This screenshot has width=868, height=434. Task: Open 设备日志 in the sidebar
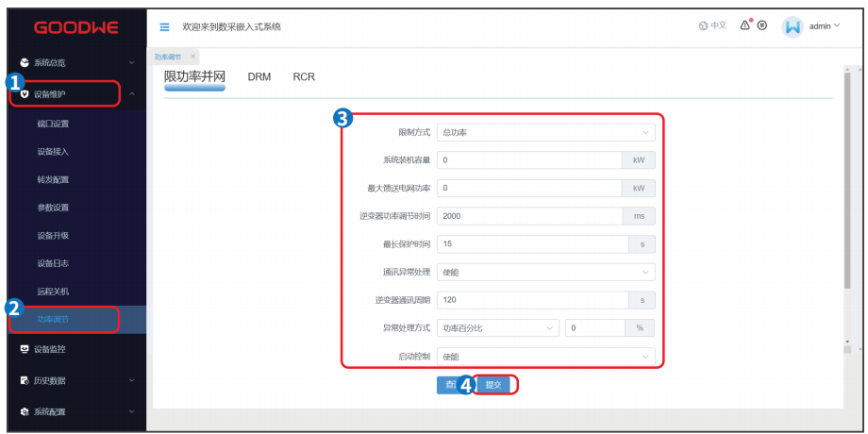[53, 263]
